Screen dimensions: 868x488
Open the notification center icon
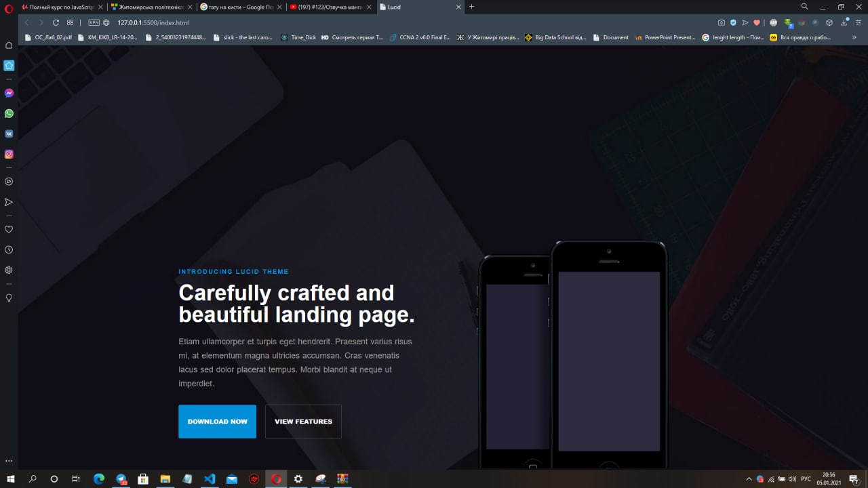pos(854,479)
